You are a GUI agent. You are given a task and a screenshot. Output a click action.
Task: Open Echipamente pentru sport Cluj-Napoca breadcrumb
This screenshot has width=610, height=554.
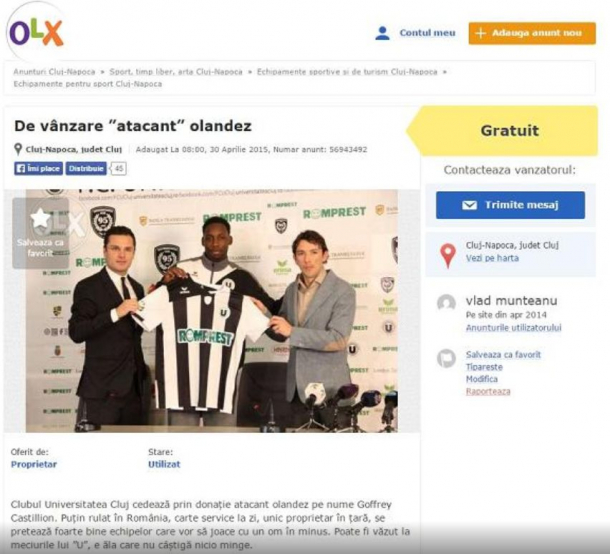point(88,84)
